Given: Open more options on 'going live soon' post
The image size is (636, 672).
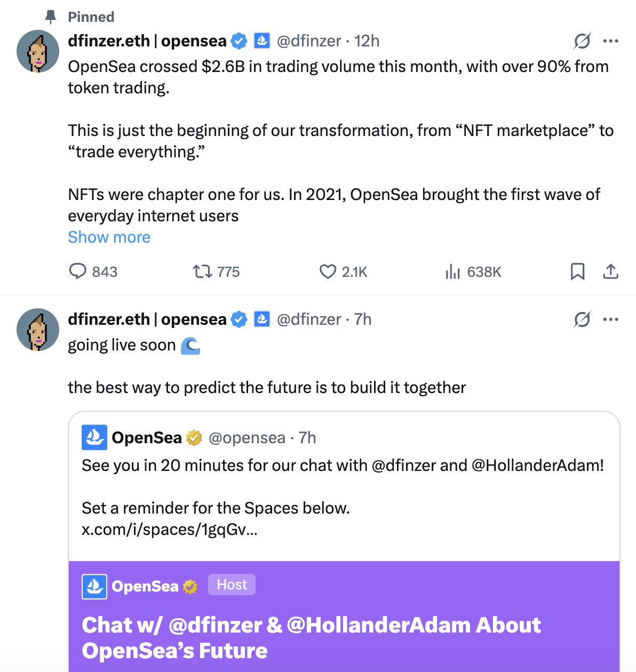Looking at the screenshot, I should (610, 319).
